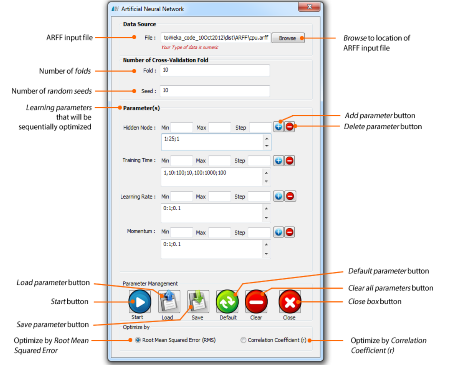Screen dimensions: 450x365
Task: Select Correlation Coefficient (r) radio option
Action: click(243, 340)
